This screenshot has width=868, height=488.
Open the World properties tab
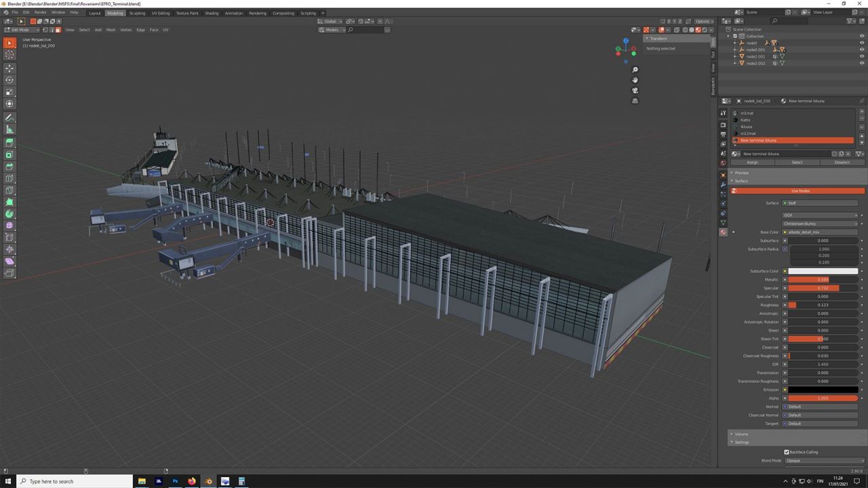pyautogui.click(x=723, y=163)
